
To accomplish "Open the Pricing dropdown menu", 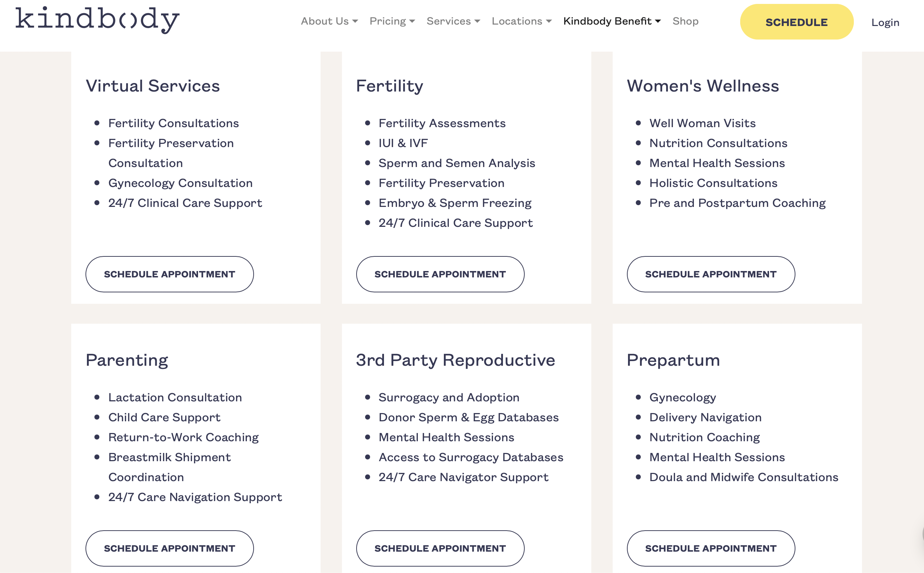I will pyautogui.click(x=392, y=21).
